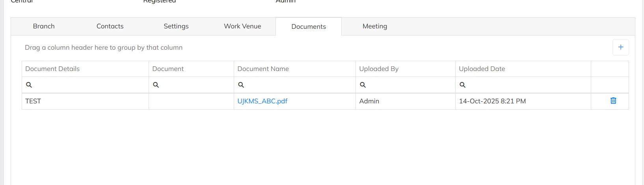
Task: Delete the UJKMS_ABC.pdf document row
Action: (x=613, y=101)
